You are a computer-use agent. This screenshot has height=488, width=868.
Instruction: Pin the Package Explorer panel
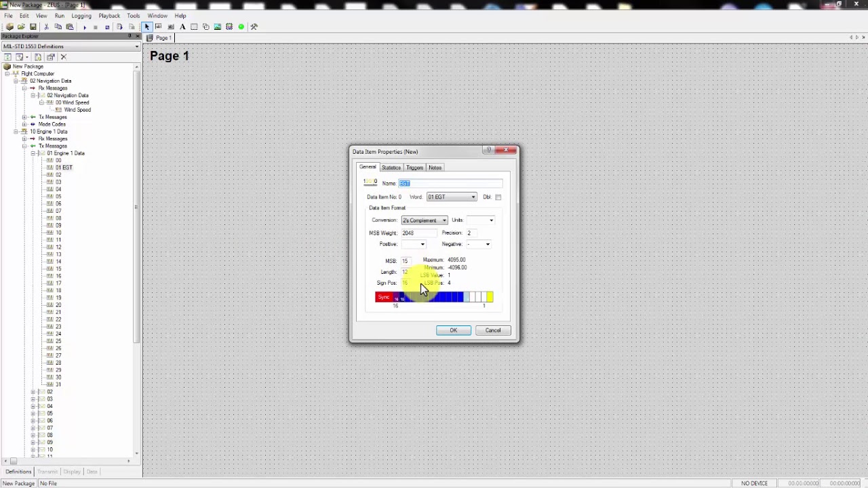(130, 36)
